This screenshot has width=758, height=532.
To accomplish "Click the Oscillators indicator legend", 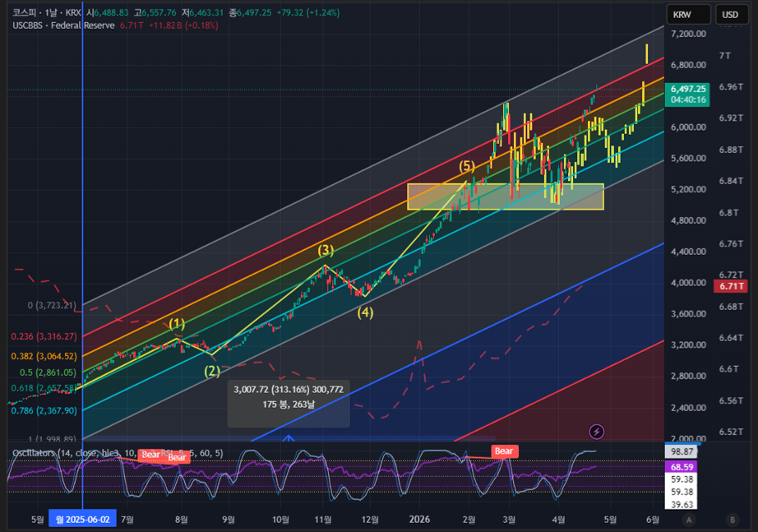I will (x=118, y=453).
